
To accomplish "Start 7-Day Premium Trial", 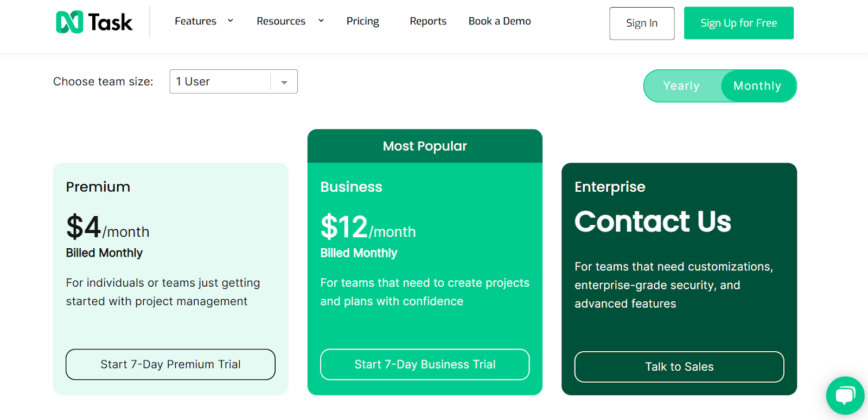I will click(x=170, y=364).
